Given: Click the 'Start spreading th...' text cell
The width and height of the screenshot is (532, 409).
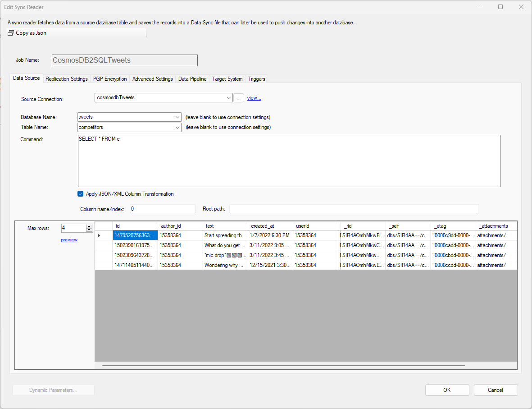Looking at the screenshot, I should pyautogui.click(x=226, y=235).
